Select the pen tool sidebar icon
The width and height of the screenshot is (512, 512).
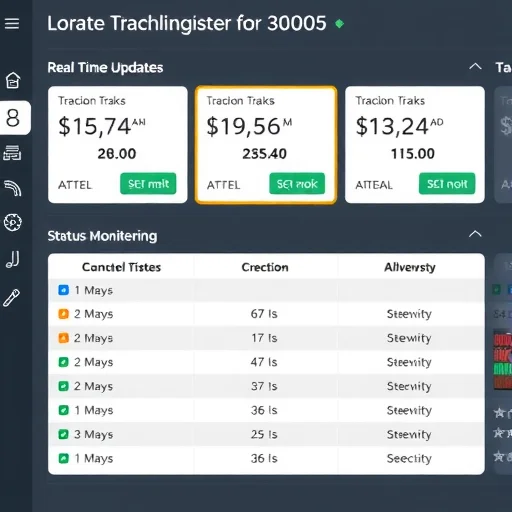tap(12, 297)
